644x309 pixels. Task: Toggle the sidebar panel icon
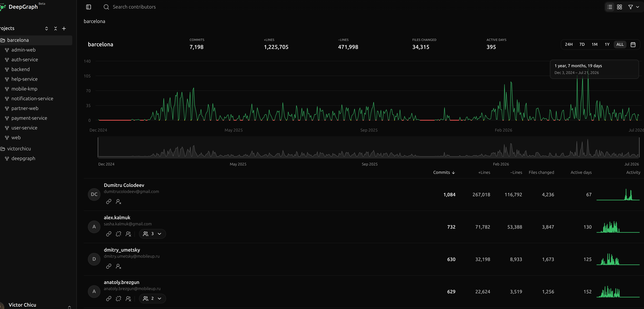88,7
